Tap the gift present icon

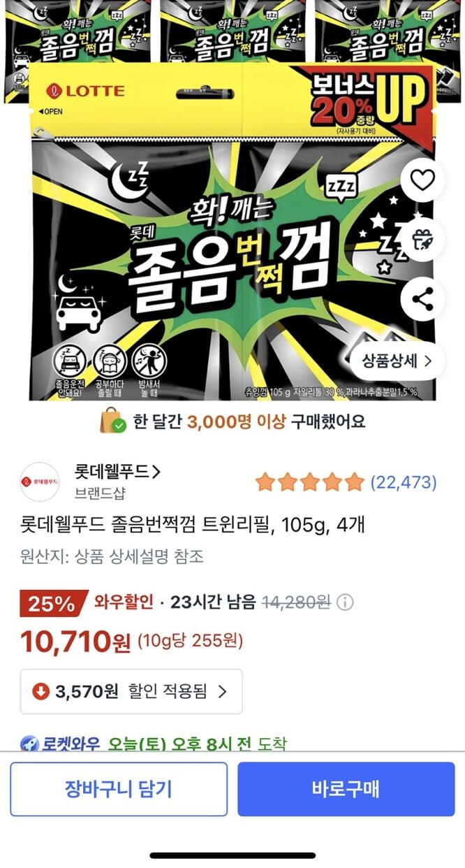click(x=422, y=240)
